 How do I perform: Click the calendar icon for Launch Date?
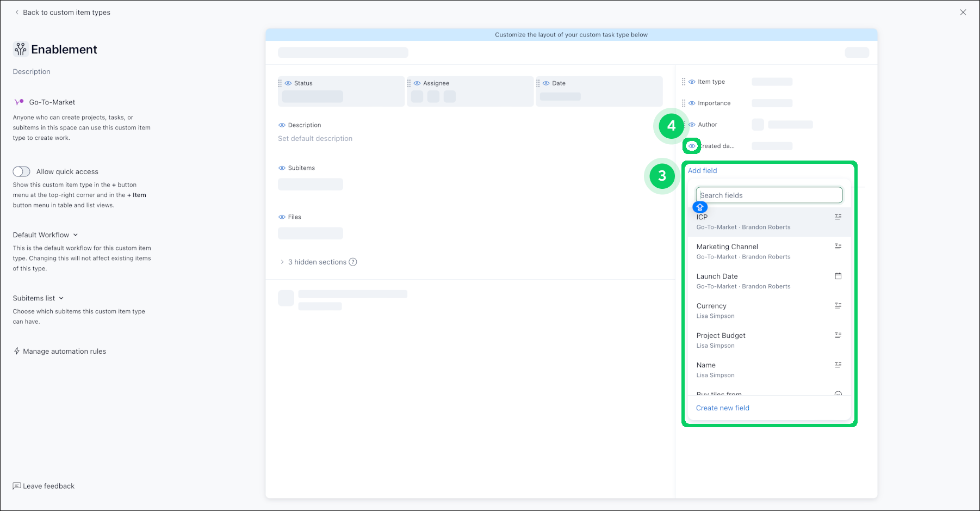(x=838, y=276)
